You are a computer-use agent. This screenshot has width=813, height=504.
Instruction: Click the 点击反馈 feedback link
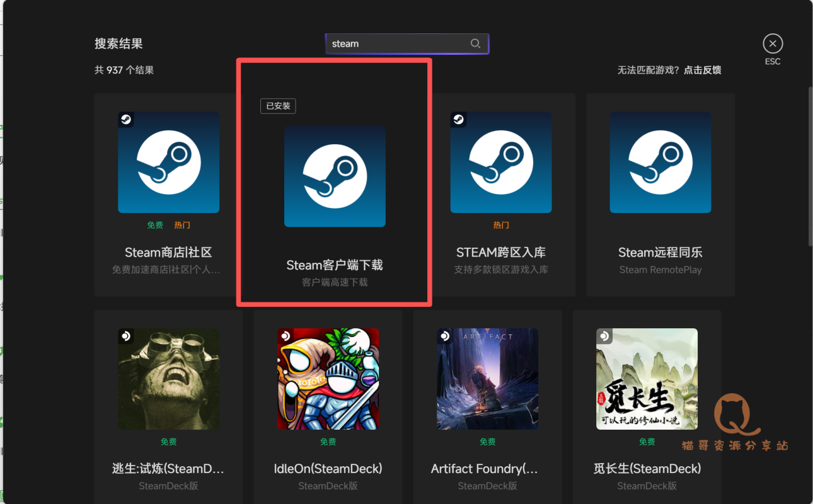click(x=703, y=70)
